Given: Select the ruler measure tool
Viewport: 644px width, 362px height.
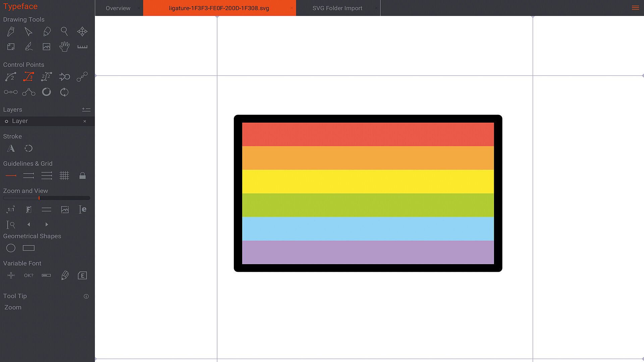Looking at the screenshot, I should [x=82, y=47].
